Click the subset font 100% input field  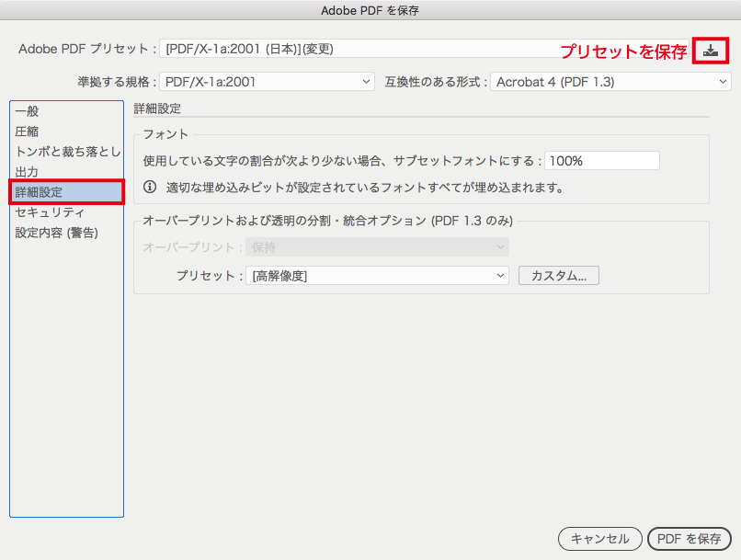click(x=602, y=161)
